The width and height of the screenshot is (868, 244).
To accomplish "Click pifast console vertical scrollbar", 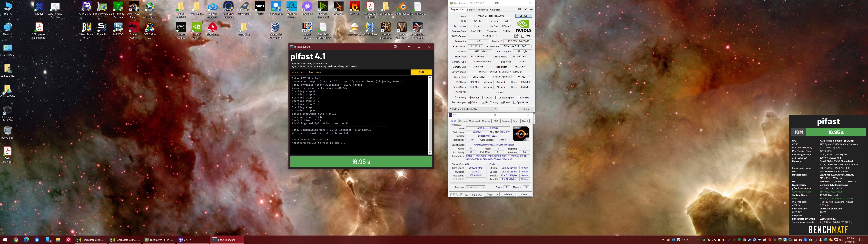I will 430,115.
